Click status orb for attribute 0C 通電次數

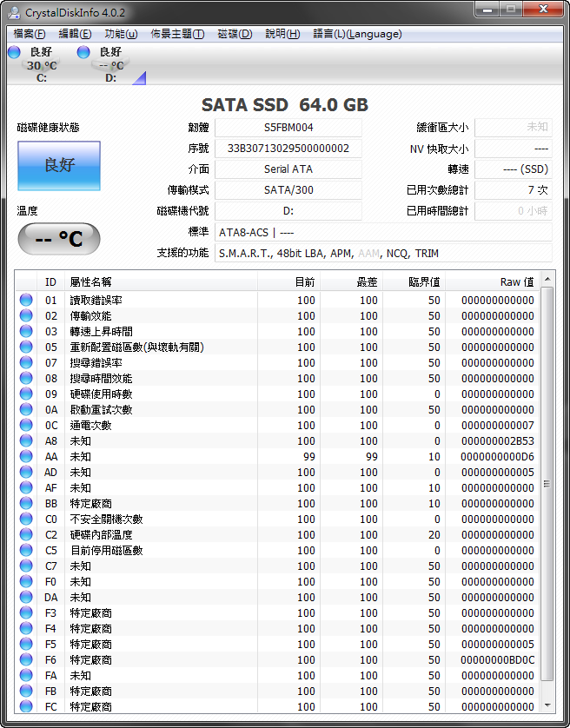27,426
